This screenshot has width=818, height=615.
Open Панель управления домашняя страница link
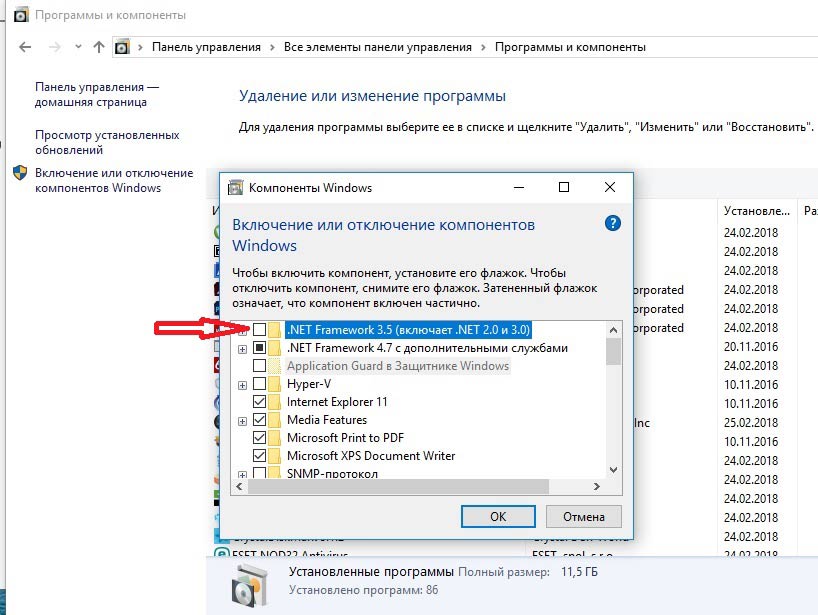click(97, 94)
